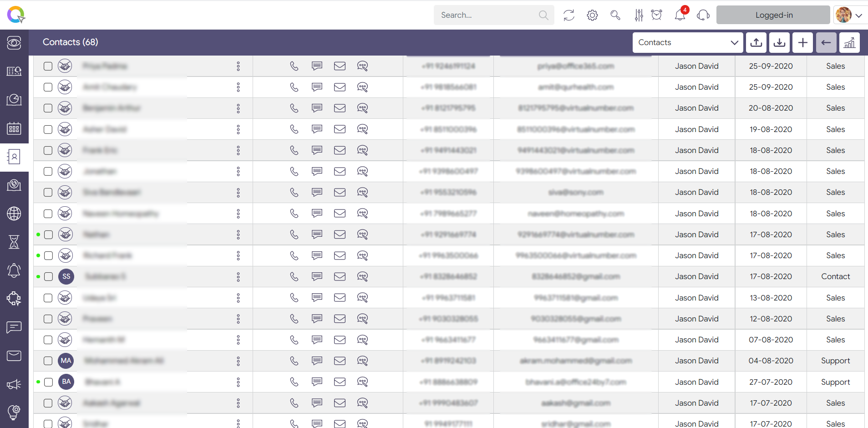Click the Logged-in status button
The width and height of the screenshot is (868, 428).
[773, 15]
